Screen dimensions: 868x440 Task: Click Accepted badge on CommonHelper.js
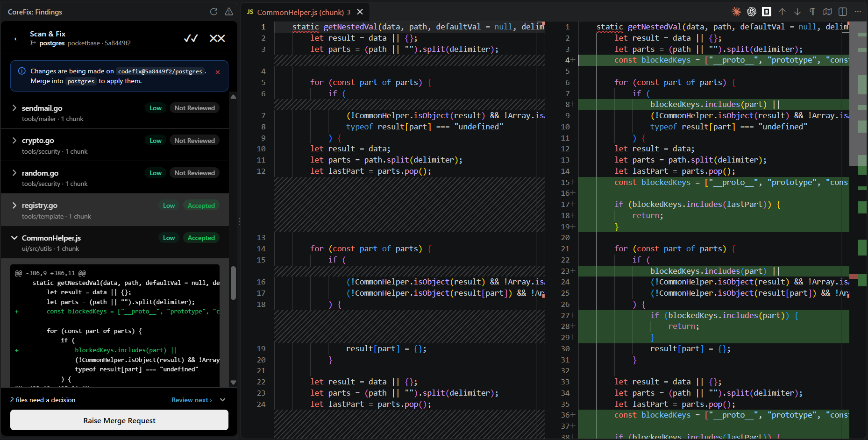pyautogui.click(x=201, y=238)
